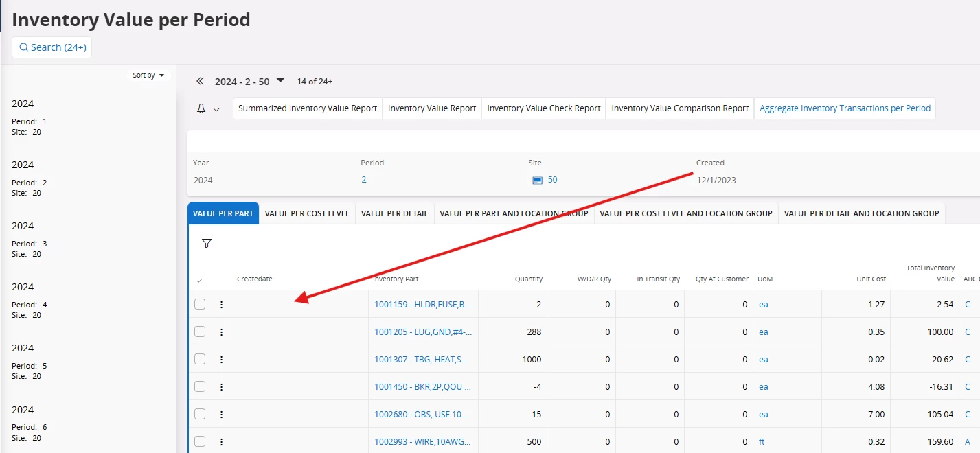Check the box for row 1001307 - TBG, HEAT
This screenshot has width=980, height=453.
pos(200,359)
